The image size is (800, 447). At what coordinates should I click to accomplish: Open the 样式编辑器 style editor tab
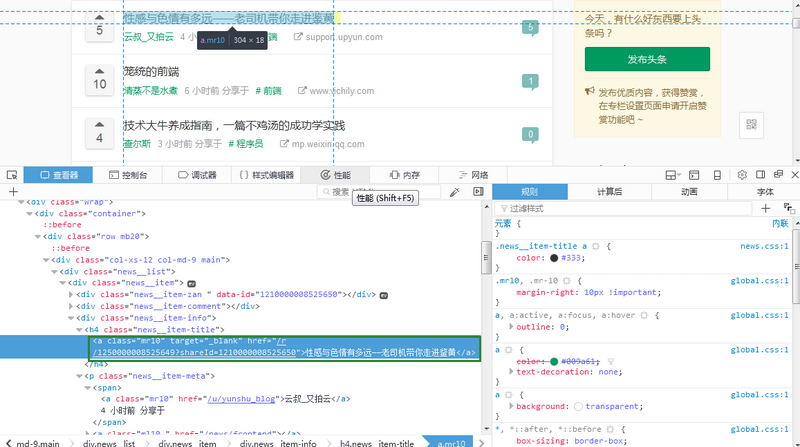266,175
